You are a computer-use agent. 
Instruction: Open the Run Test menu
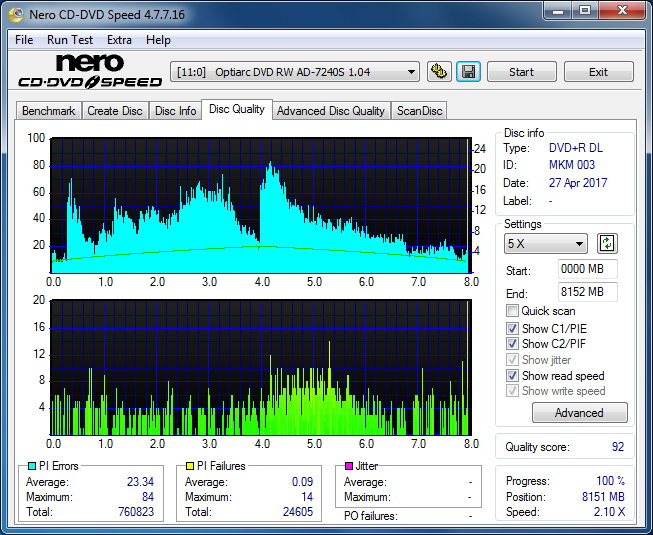70,40
